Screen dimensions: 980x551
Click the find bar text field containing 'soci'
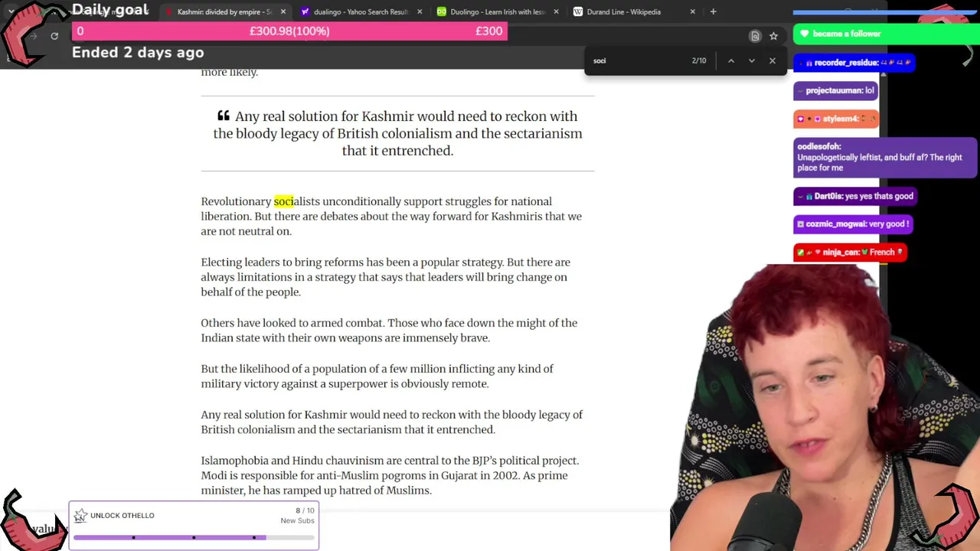639,60
